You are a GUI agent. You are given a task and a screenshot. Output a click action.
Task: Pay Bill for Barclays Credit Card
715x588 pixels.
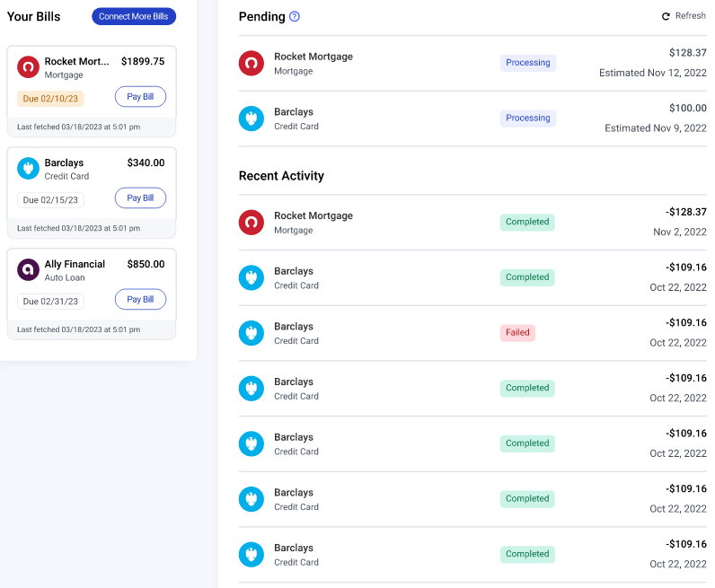(x=140, y=197)
